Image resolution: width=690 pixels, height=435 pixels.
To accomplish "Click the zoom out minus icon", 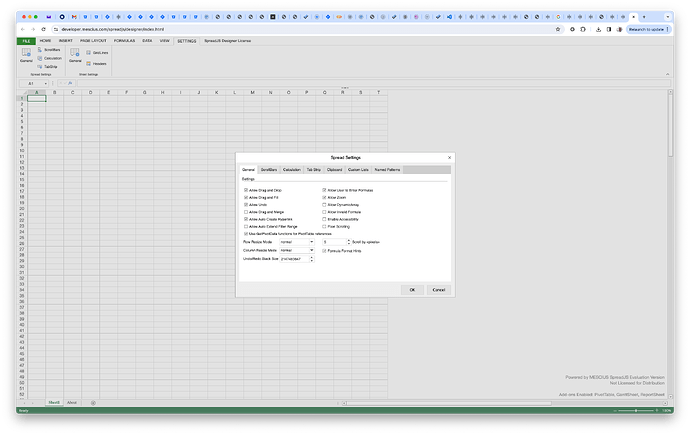I will pos(615,410).
